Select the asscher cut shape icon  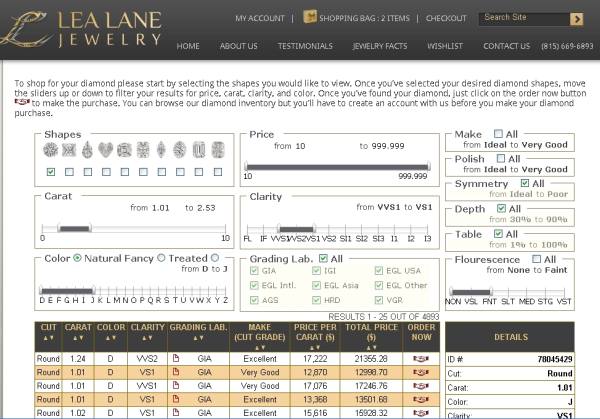[x=124, y=150]
